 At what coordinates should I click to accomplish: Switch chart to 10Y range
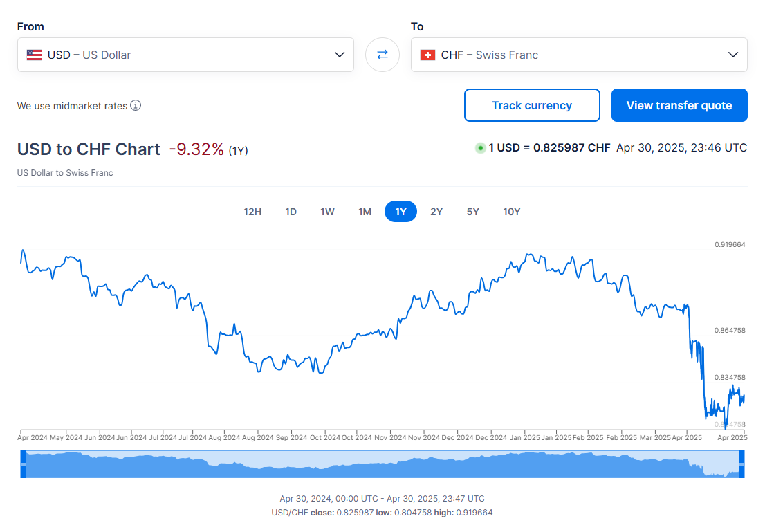511,212
